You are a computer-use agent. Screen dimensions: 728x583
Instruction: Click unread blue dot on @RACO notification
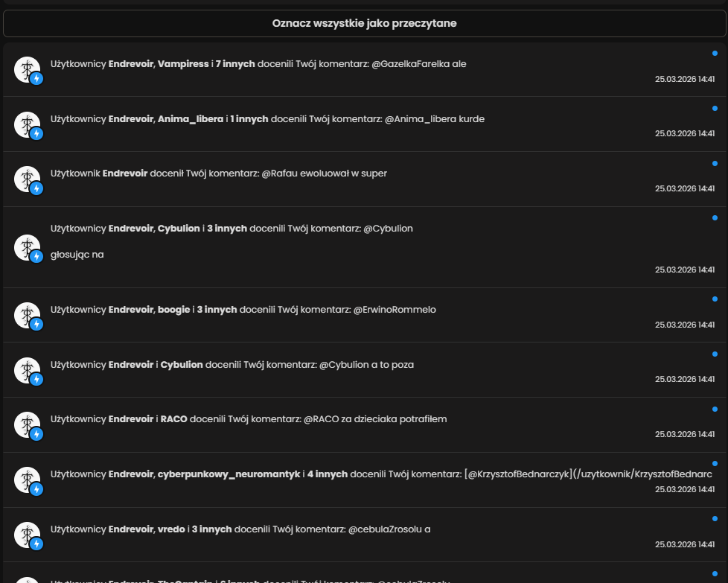[x=715, y=409]
